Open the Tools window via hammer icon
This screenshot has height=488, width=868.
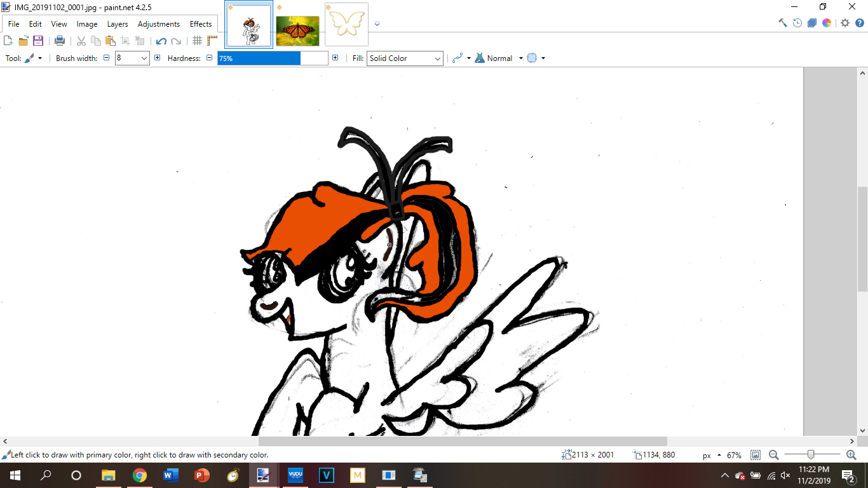(x=783, y=23)
